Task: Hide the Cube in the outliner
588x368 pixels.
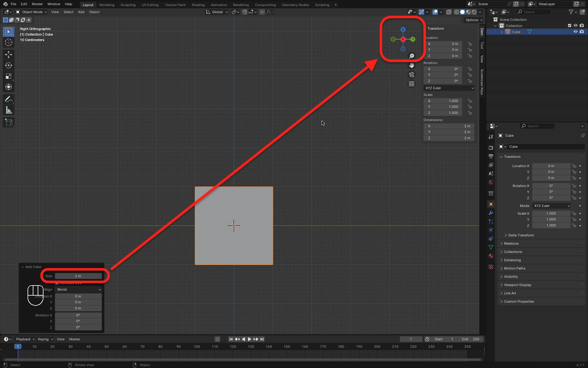Action: pos(575,32)
